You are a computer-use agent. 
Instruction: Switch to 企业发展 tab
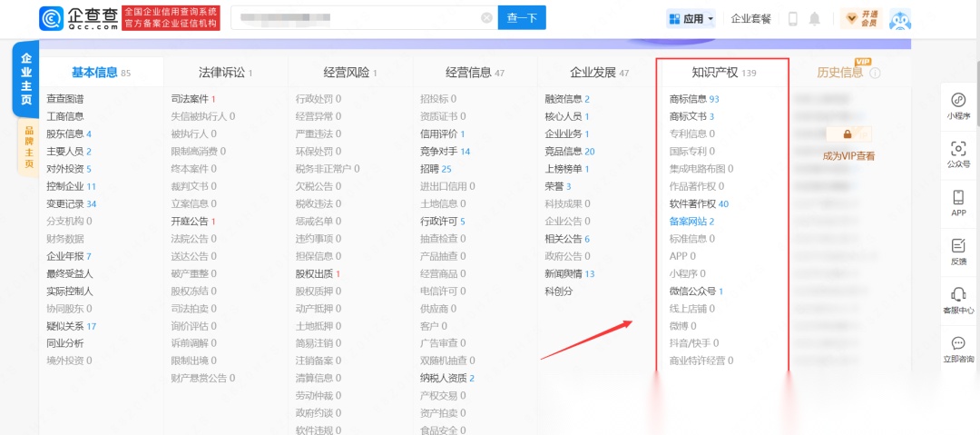tap(600, 73)
